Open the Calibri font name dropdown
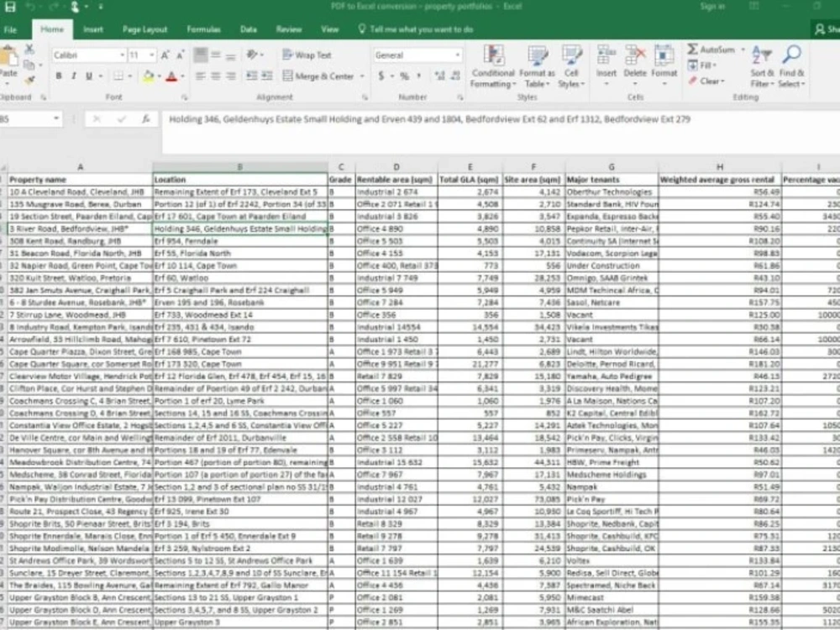This screenshot has height=630, width=840. (x=122, y=55)
